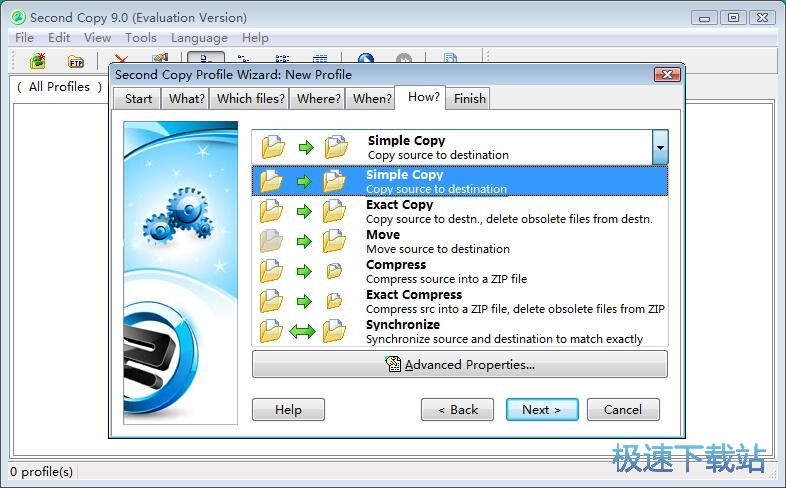Switch to the What? wizard tab
The width and height of the screenshot is (786, 488).
point(186,99)
